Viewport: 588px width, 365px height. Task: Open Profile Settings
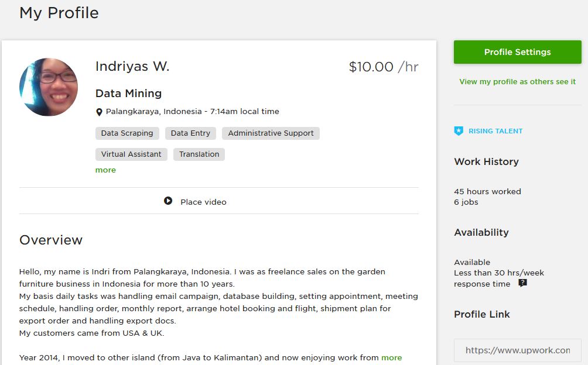click(518, 52)
